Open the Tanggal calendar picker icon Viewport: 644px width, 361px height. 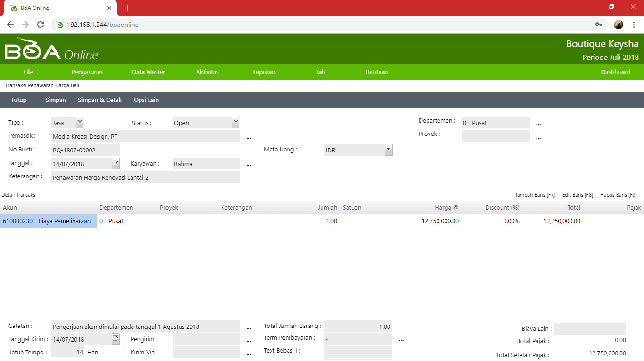116,163
